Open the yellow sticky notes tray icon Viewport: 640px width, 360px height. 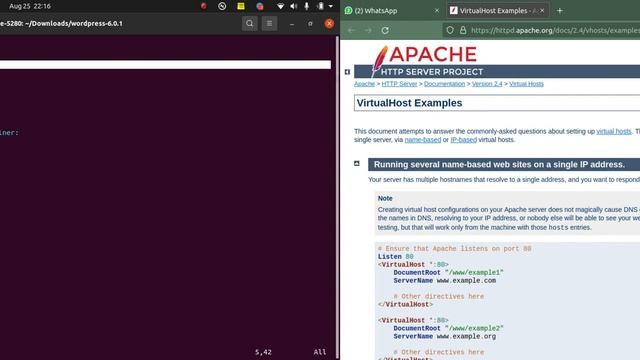point(241,6)
